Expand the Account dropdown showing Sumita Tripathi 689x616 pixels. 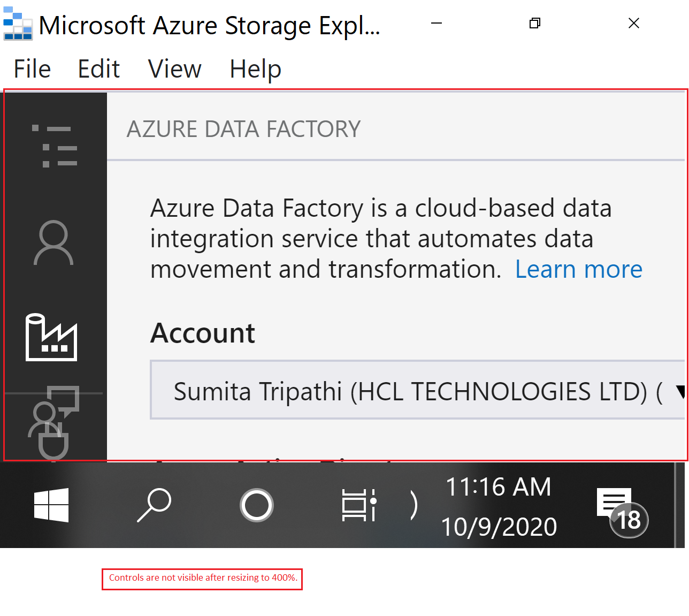(x=418, y=390)
